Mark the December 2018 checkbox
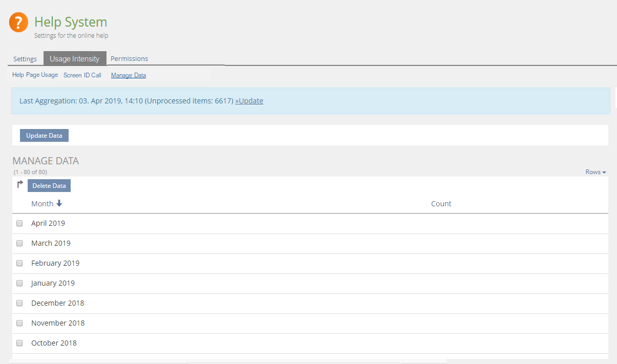 pos(19,303)
